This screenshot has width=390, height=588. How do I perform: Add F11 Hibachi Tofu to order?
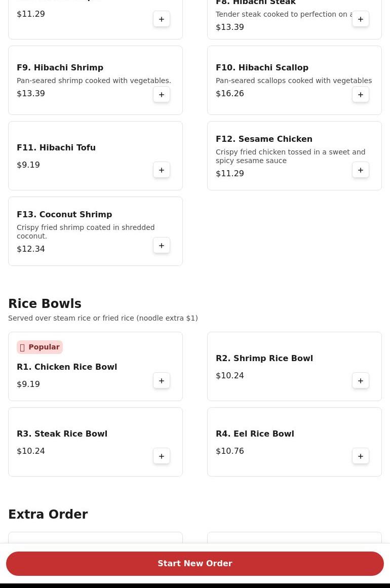[162, 170]
